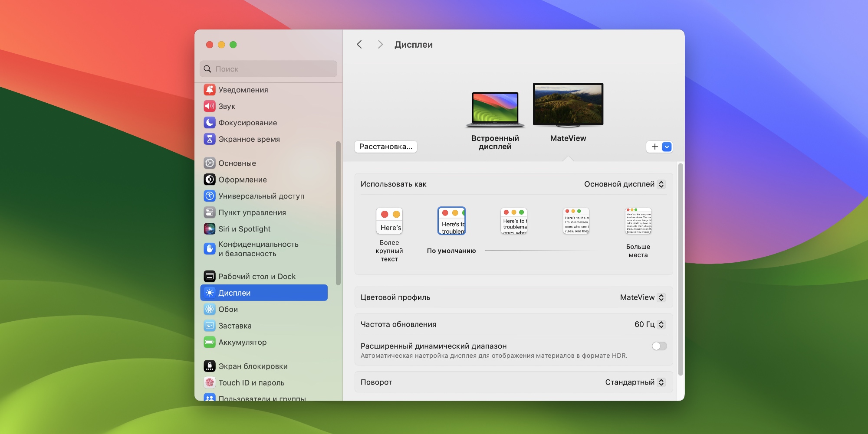Open Рабочий стол и Dock icon

(210, 276)
